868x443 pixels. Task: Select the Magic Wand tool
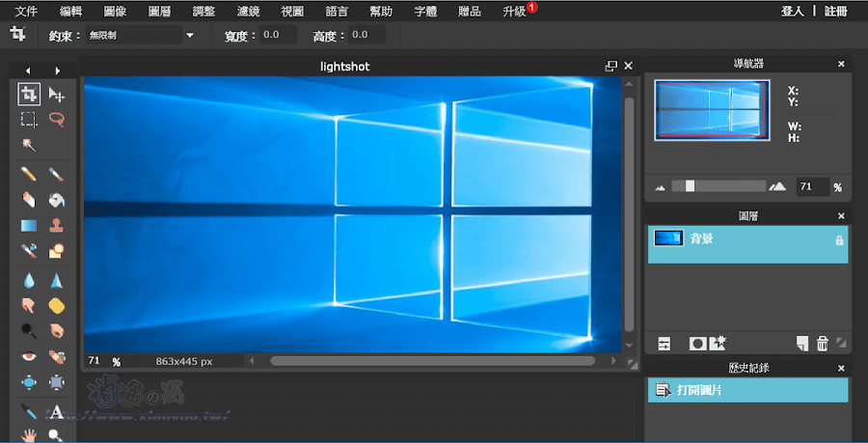coord(29,145)
